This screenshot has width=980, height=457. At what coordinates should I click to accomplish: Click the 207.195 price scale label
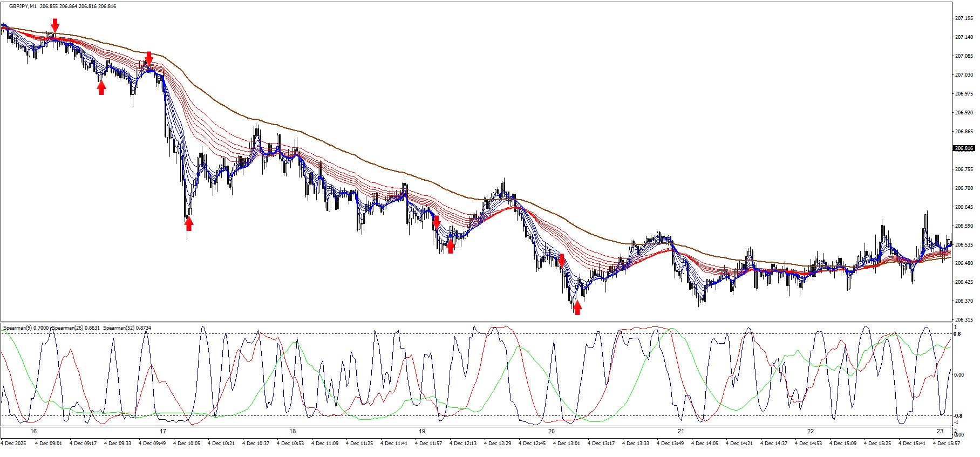pos(964,18)
